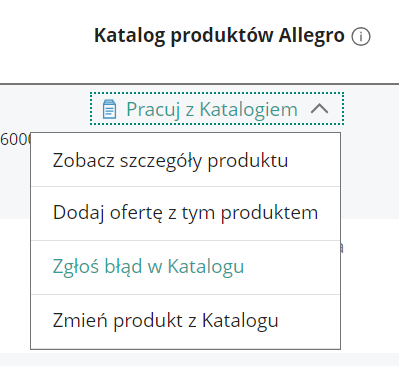
Task: Click the catalog sheet icon in the dotted button
Action: pos(109,109)
